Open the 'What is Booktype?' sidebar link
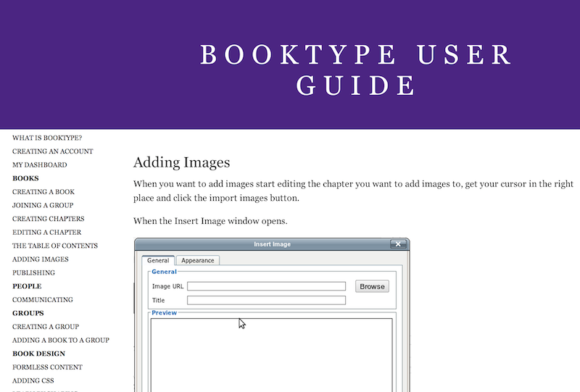The width and height of the screenshot is (580, 392). click(x=47, y=138)
